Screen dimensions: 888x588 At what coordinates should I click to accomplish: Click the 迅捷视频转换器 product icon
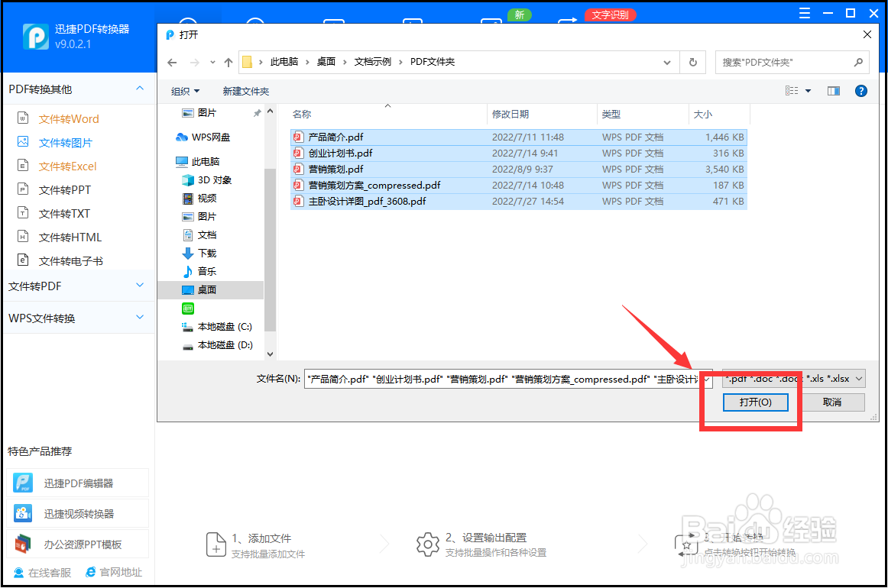tap(23, 513)
